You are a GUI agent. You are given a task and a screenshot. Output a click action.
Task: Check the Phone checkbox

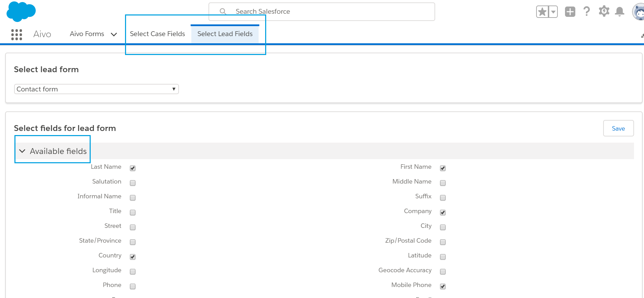133,286
